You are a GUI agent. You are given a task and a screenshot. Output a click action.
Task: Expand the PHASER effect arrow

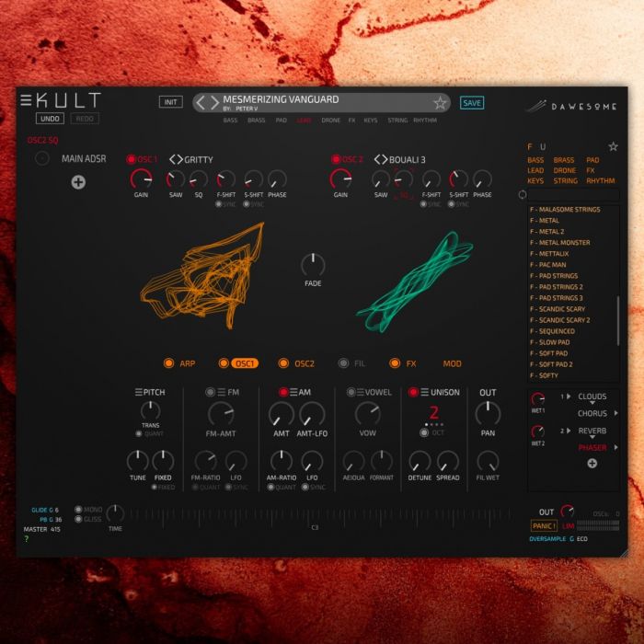(x=615, y=447)
